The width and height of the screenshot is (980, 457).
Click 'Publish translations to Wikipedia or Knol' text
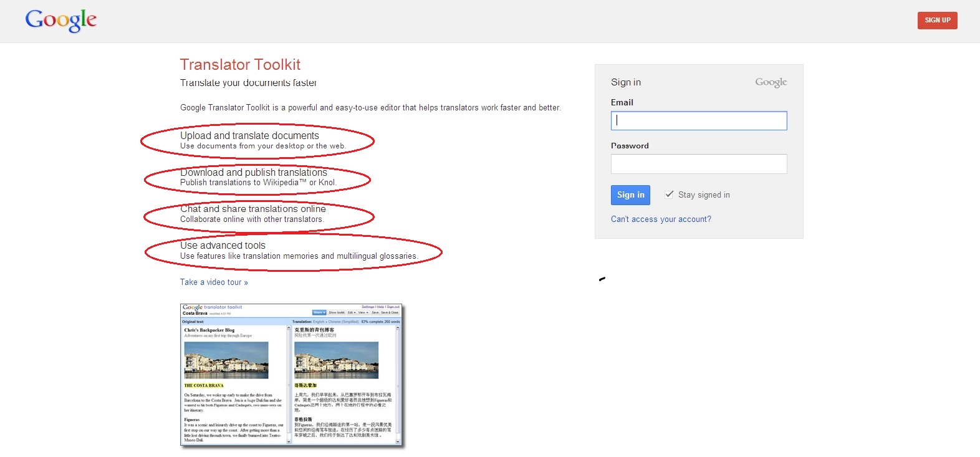[x=258, y=183]
